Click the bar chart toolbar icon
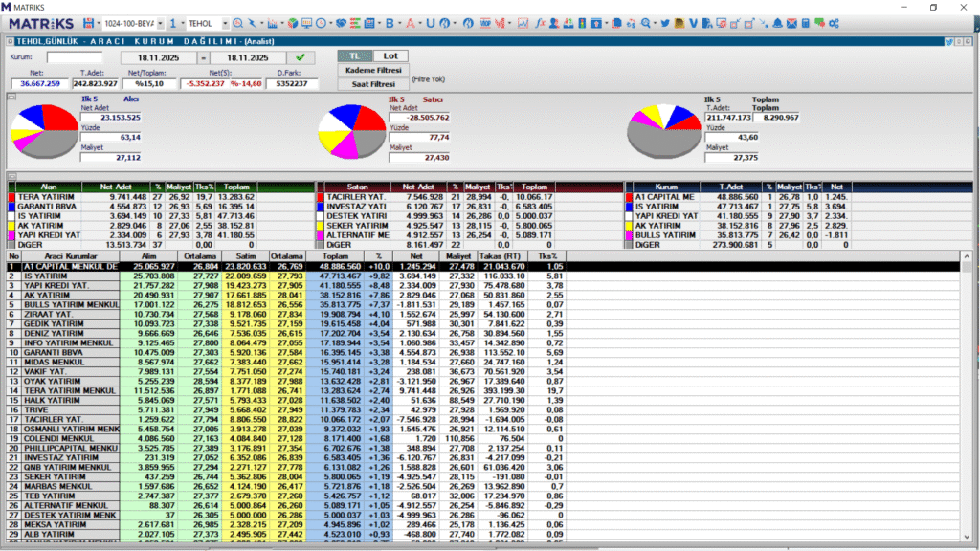Viewport: 980px width, 551px height. 273,23
